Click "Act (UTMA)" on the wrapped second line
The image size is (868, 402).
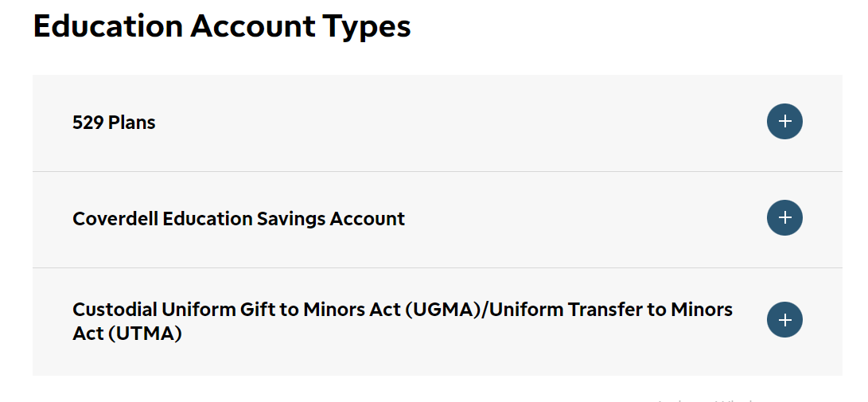[127, 334]
